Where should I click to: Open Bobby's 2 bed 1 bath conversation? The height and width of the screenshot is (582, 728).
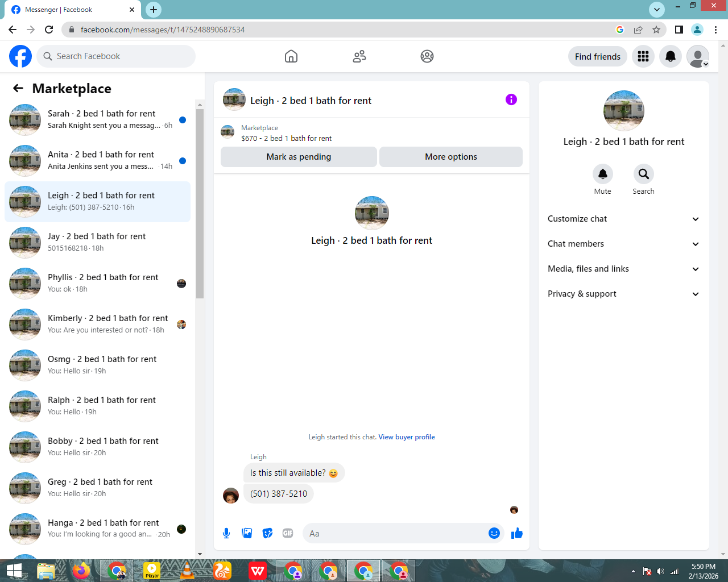click(x=97, y=447)
